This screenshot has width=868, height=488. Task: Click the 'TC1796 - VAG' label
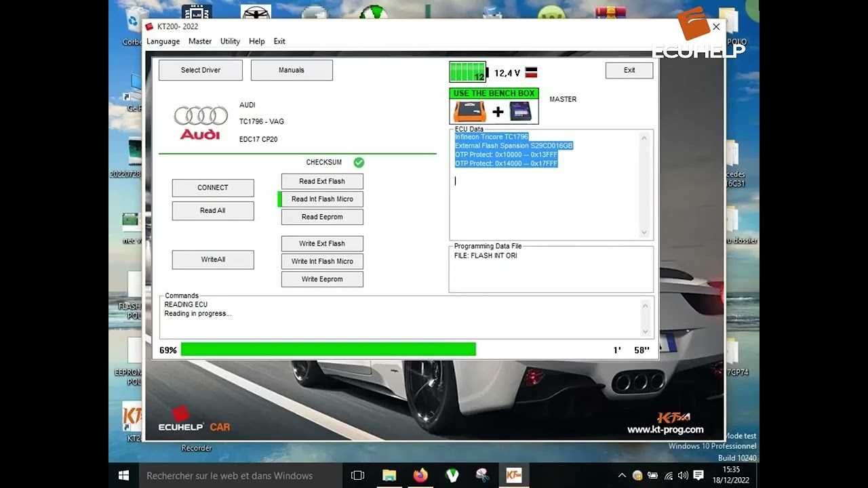[262, 122]
